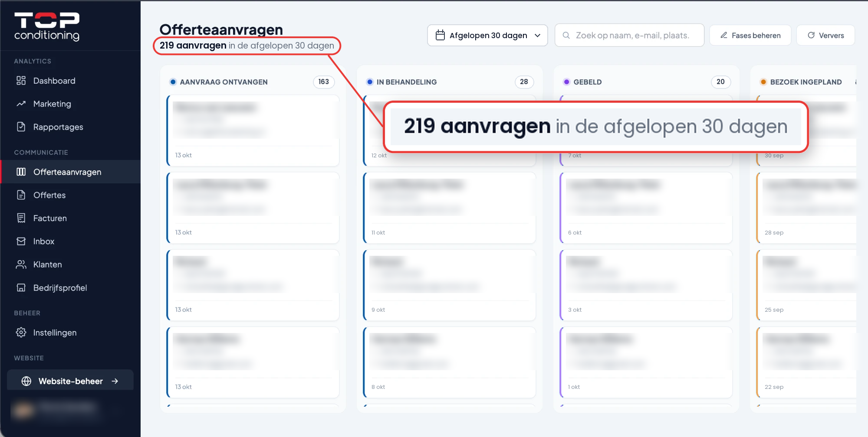Open the Website-beheer button
The width and height of the screenshot is (868, 437).
click(x=70, y=381)
